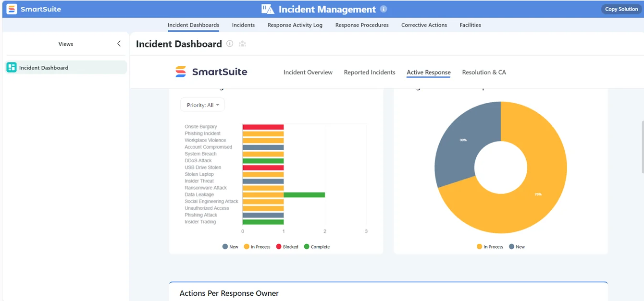Open the Corrective Actions tab

coord(424,25)
